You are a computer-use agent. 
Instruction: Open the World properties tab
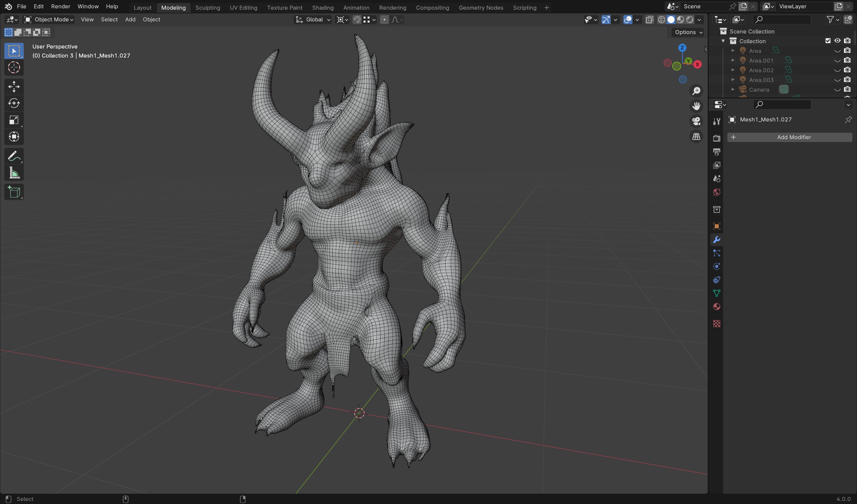716,192
